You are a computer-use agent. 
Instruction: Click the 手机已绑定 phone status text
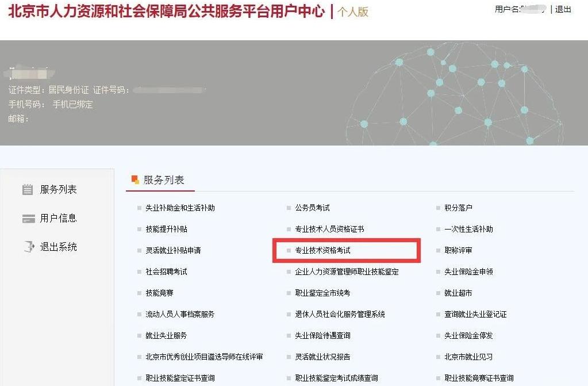[x=71, y=105]
